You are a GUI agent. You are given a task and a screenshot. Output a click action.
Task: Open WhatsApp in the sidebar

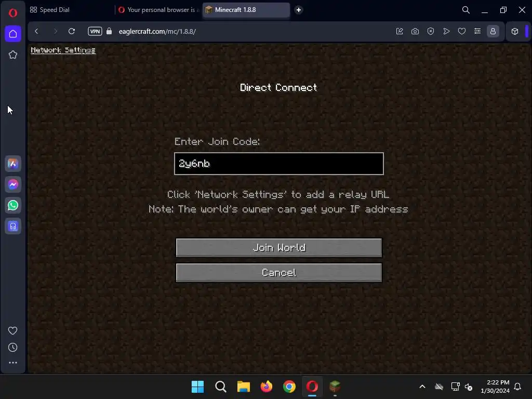pos(13,205)
